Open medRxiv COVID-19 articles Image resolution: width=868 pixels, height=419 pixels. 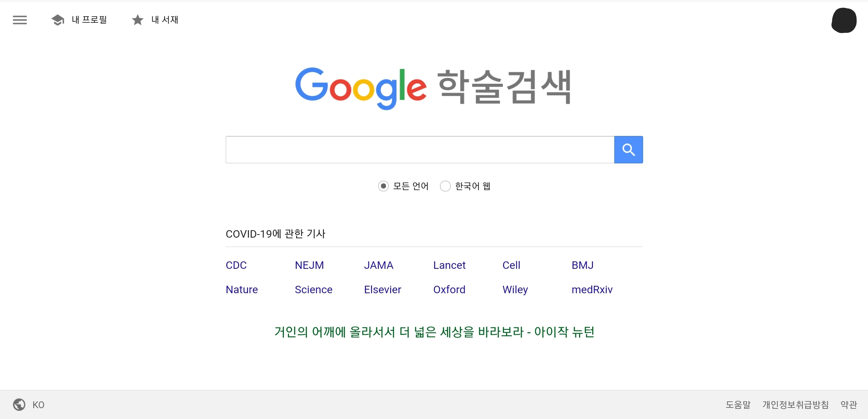pos(592,290)
